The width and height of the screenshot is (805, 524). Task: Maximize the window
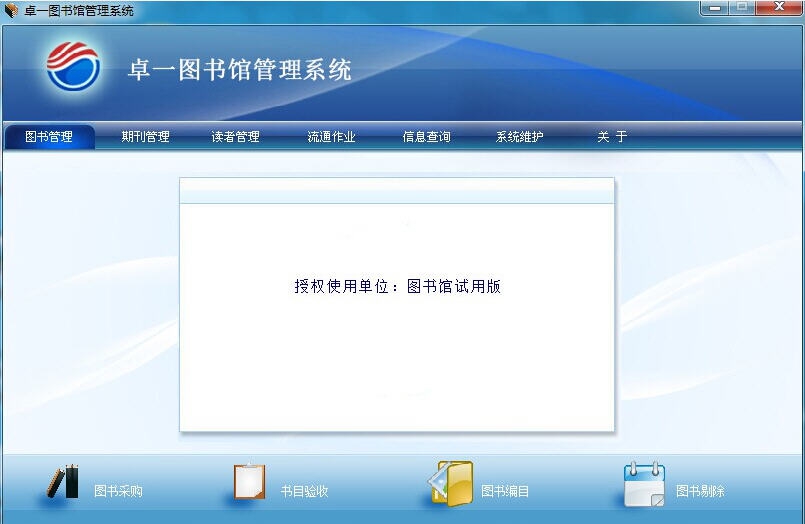[x=742, y=7]
